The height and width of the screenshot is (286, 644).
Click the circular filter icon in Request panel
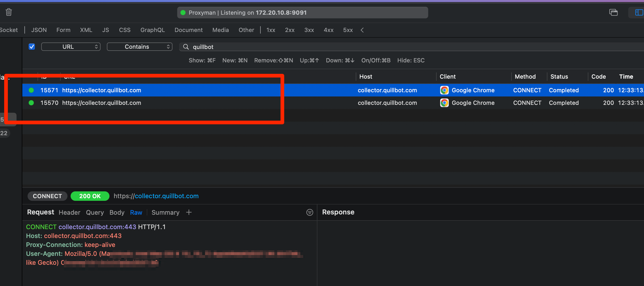click(310, 212)
